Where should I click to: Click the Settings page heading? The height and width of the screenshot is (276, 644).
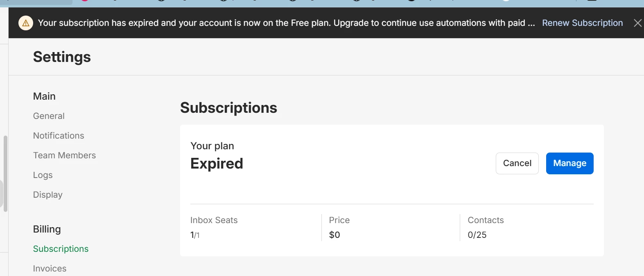point(62,57)
